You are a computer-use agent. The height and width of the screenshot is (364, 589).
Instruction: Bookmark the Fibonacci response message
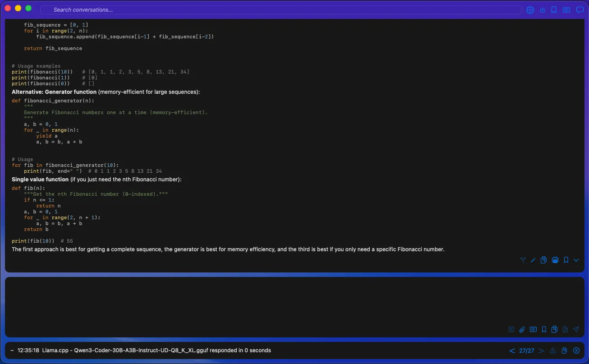click(x=566, y=260)
